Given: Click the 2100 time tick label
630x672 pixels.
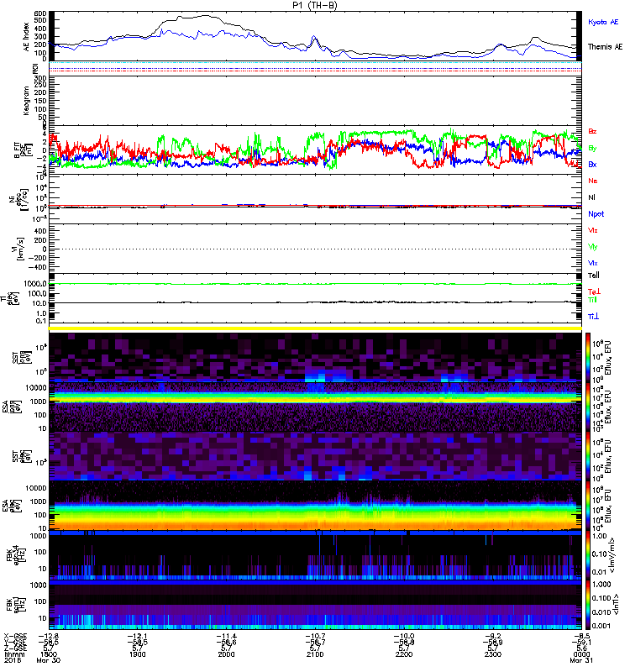Looking at the screenshot, I should [315, 654].
